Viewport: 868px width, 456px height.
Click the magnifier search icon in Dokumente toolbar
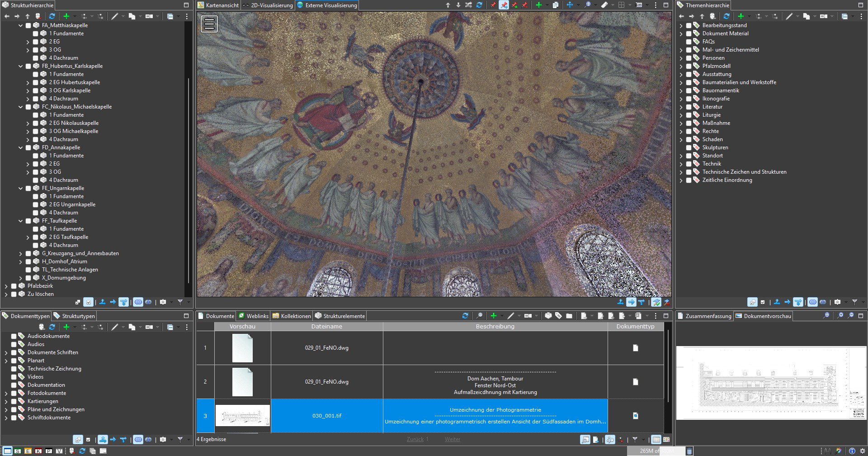pos(479,316)
